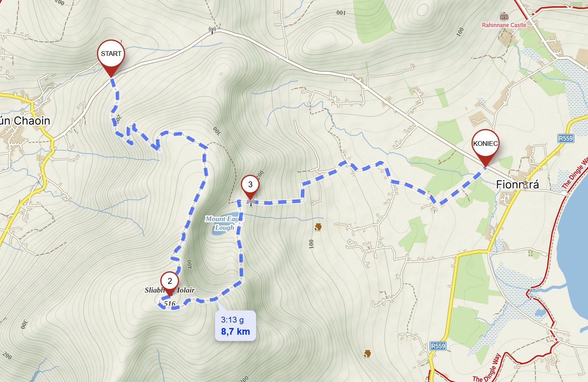Click the Rahinnane Castle icon

504,16
